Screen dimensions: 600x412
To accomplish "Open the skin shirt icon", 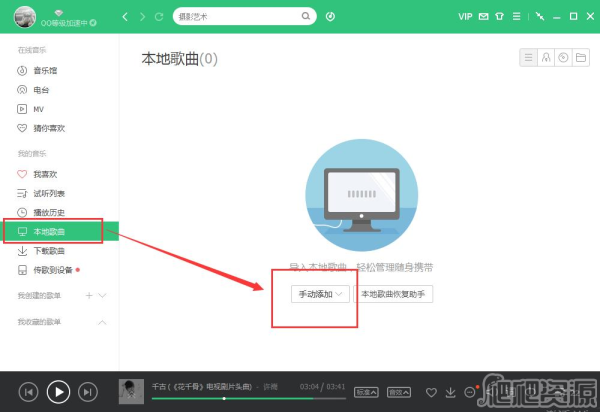I will point(499,16).
